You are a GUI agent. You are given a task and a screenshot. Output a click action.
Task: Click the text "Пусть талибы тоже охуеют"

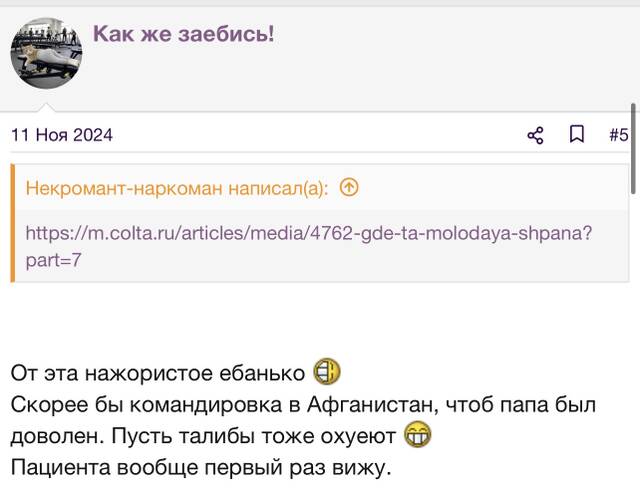(x=253, y=437)
